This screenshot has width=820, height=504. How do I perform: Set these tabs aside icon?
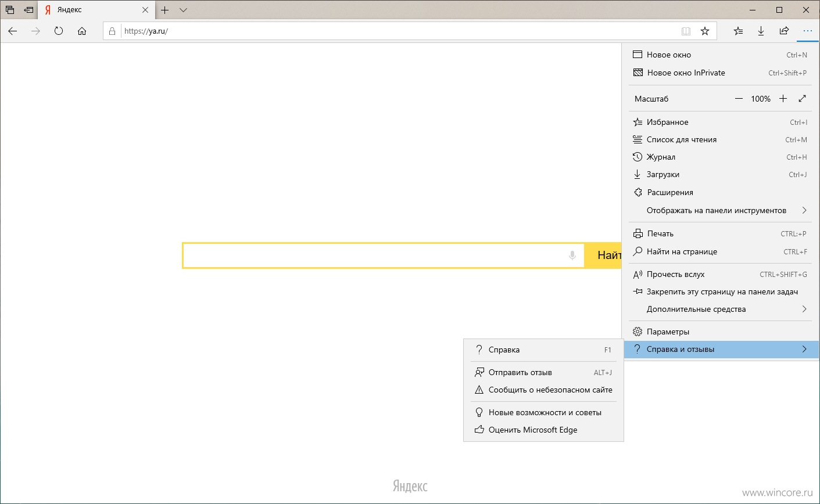coord(28,10)
